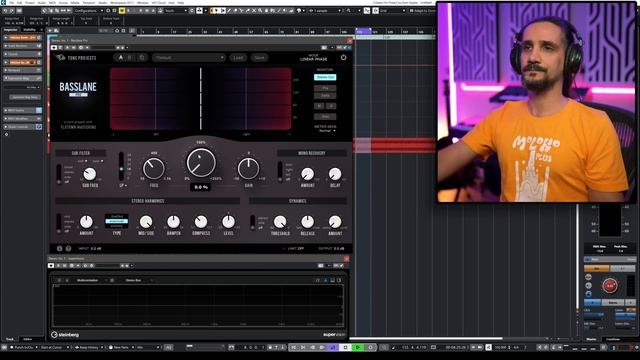This screenshot has width=640, height=360.
Task: Click the Freq knob
Action: point(154,168)
